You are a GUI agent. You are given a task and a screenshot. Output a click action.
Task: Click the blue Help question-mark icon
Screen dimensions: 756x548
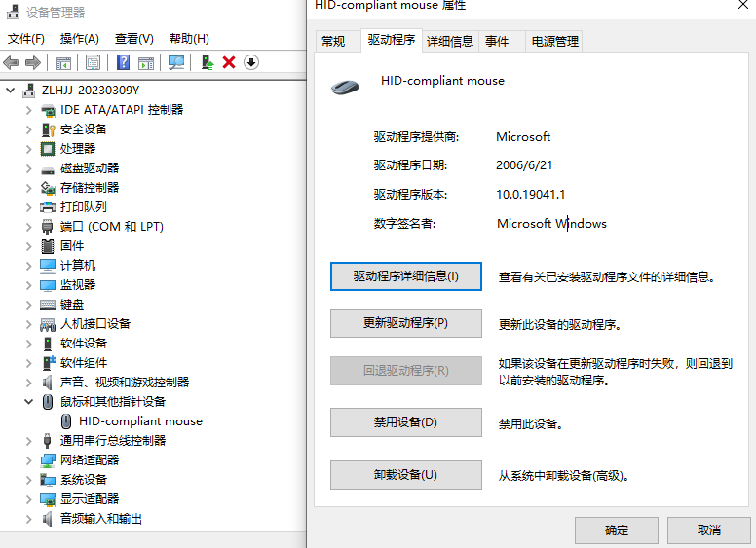click(x=124, y=62)
